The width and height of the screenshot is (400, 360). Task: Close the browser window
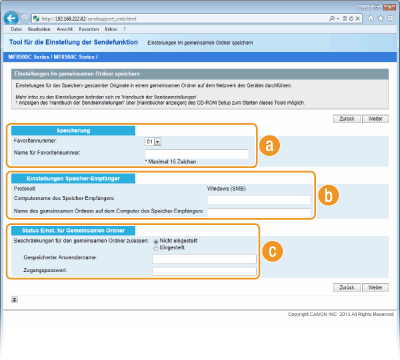pos(390,7)
